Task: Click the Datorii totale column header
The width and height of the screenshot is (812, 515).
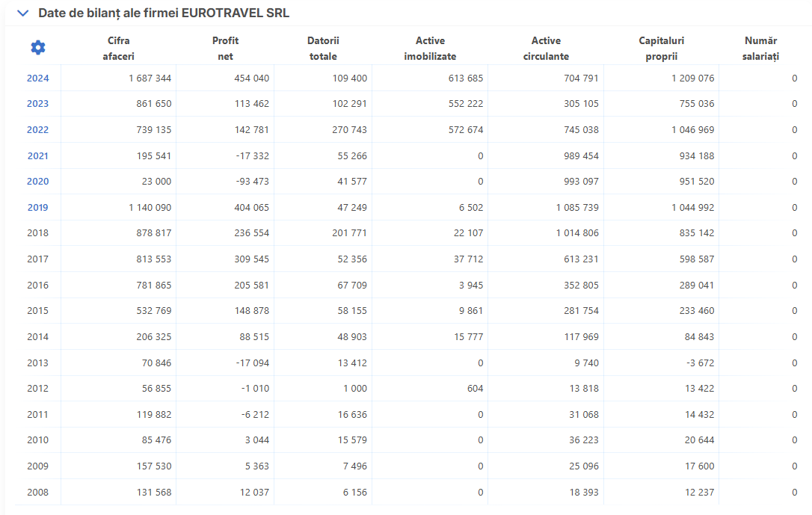Action: 323,48
